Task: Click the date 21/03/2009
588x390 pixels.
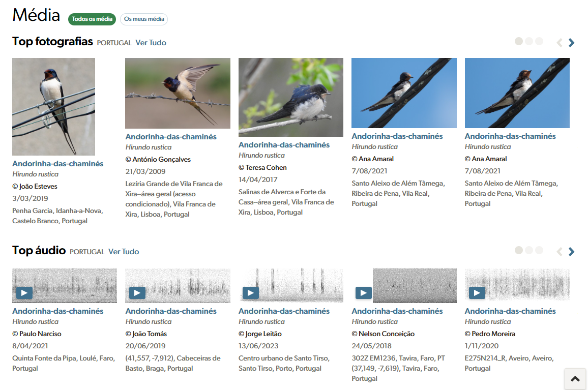Action: (145, 171)
